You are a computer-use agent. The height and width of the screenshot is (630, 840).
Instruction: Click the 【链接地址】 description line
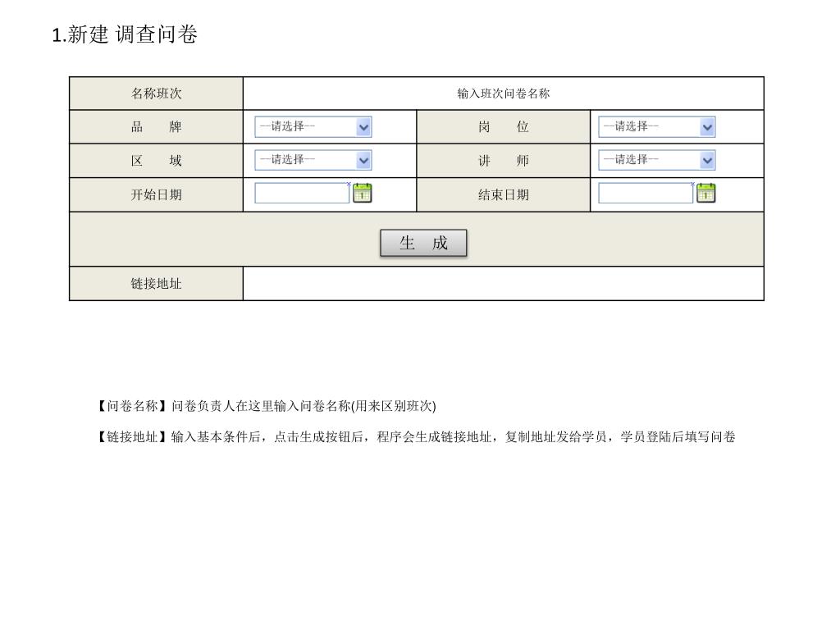[x=414, y=437]
